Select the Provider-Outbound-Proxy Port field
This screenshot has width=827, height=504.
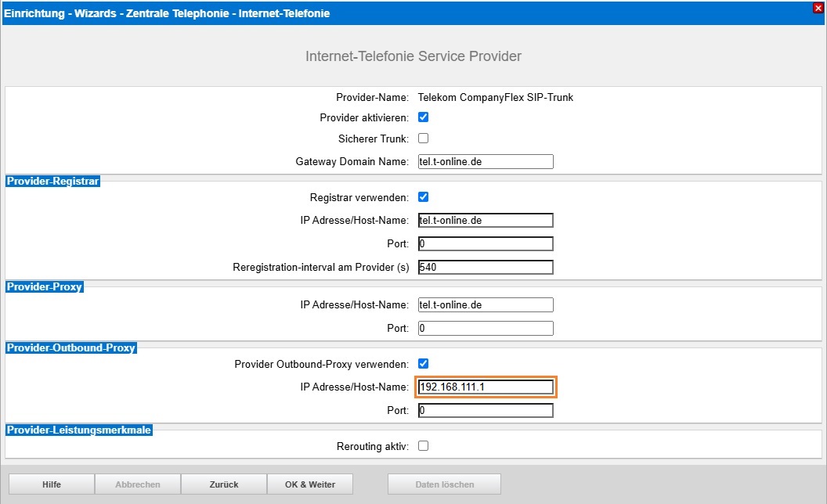coord(486,410)
